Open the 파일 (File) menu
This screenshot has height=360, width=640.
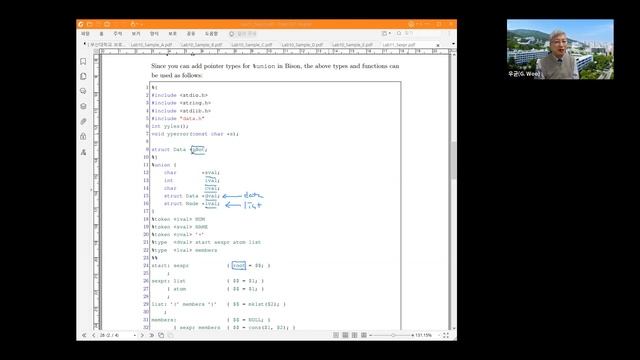pos(85,33)
